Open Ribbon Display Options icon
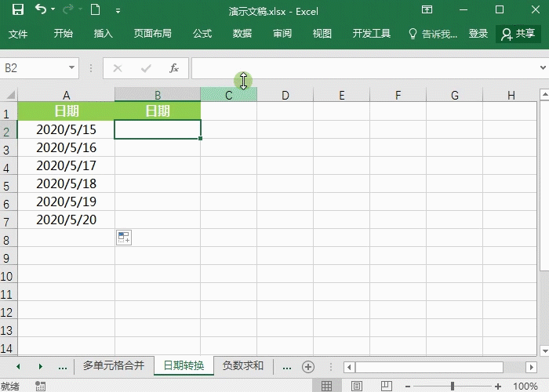The width and height of the screenshot is (549, 392). pyautogui.click(x=427, y=9)
